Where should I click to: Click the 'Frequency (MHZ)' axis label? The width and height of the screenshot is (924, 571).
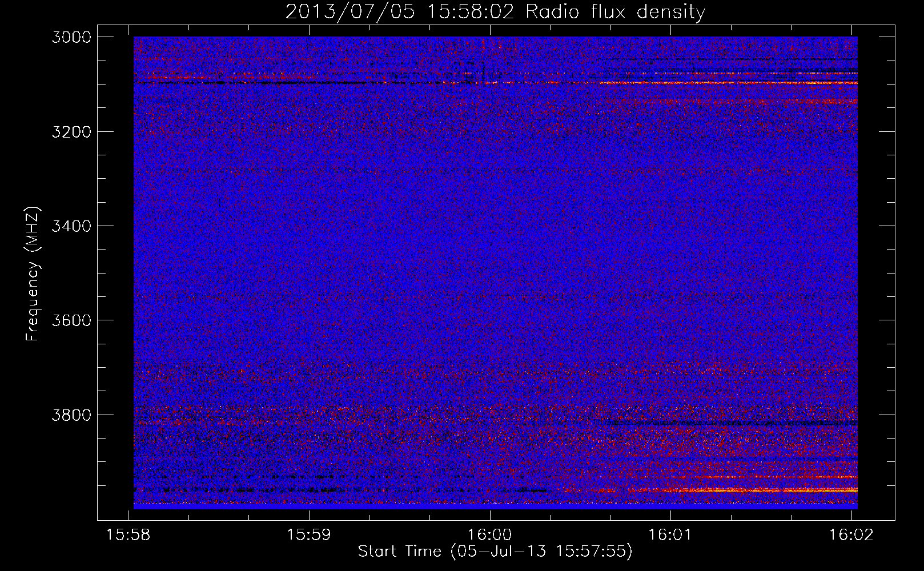coord(33,275)
